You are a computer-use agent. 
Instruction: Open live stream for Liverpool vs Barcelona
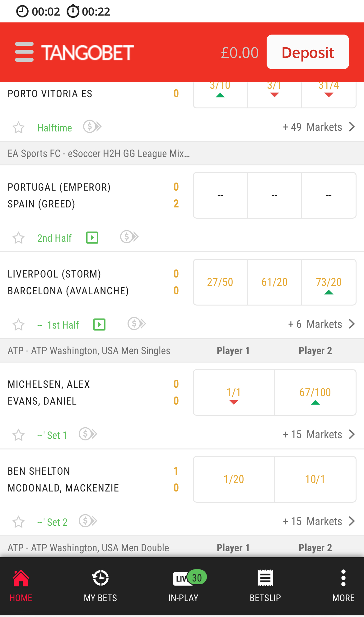[x=100, y=325]
